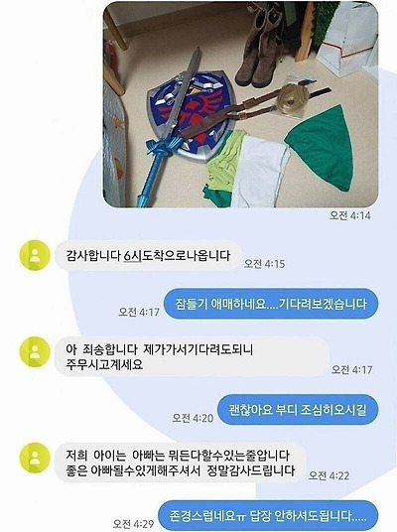Click timestamp beside the 주무시고계세요 bubble
Image resolution: width=397 pixels, height=532 pixels.
coord(352,369)
